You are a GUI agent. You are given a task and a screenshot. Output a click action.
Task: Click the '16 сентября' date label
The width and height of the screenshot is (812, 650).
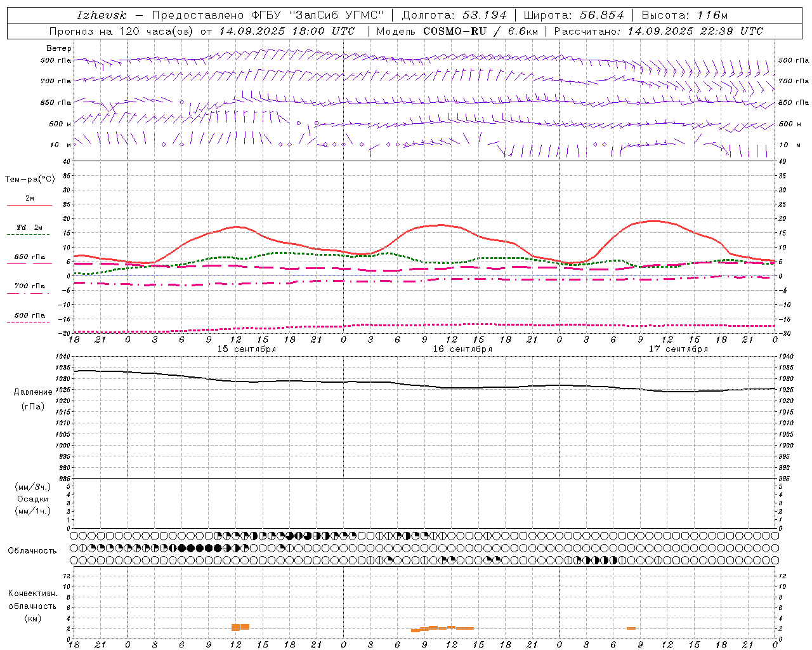pos(462,349)
